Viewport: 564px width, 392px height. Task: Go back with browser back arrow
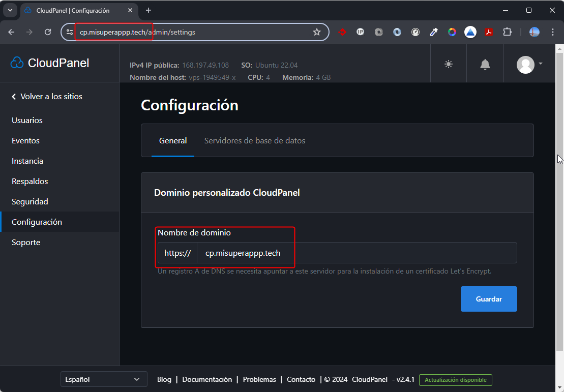tap(12, 32)
